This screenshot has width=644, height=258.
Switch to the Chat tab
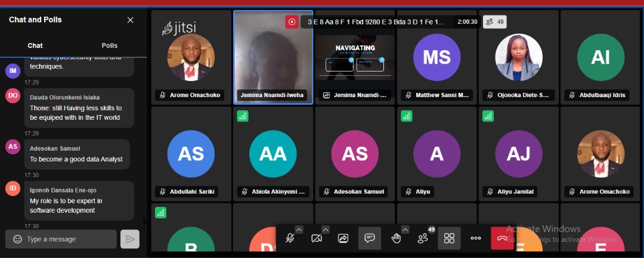(x=35, y=45)
